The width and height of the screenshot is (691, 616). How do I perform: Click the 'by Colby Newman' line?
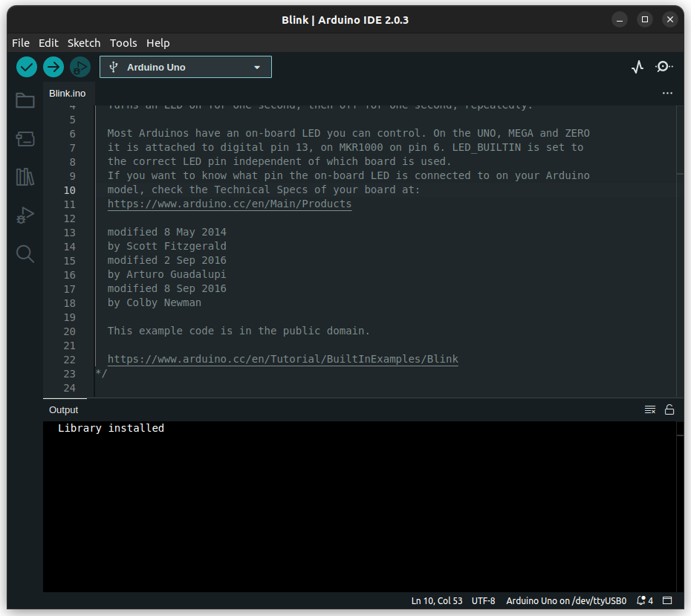[x=155, y=302]
